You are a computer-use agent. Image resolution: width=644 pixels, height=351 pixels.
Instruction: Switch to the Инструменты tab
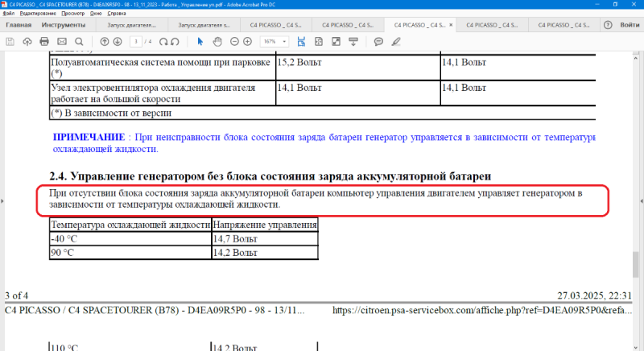[63, 25]
